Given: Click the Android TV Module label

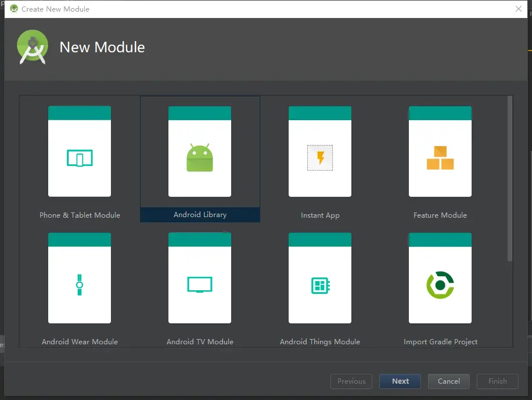Looking at the screenshot, I should point(200,341).
